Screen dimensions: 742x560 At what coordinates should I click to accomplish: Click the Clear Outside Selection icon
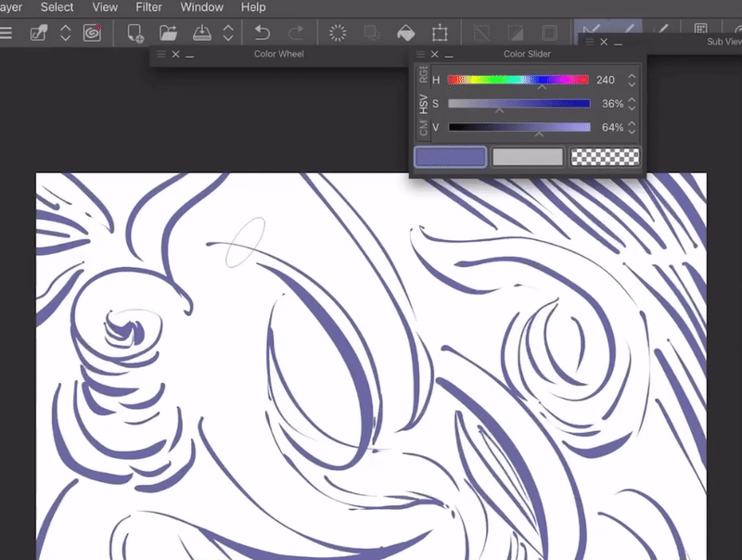pos(372,33)
